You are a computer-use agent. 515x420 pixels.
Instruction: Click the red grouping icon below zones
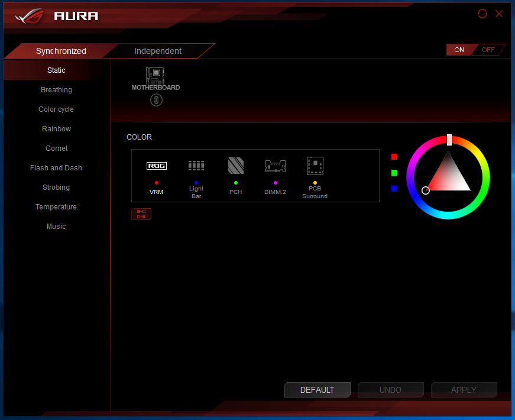click(141, 214)
